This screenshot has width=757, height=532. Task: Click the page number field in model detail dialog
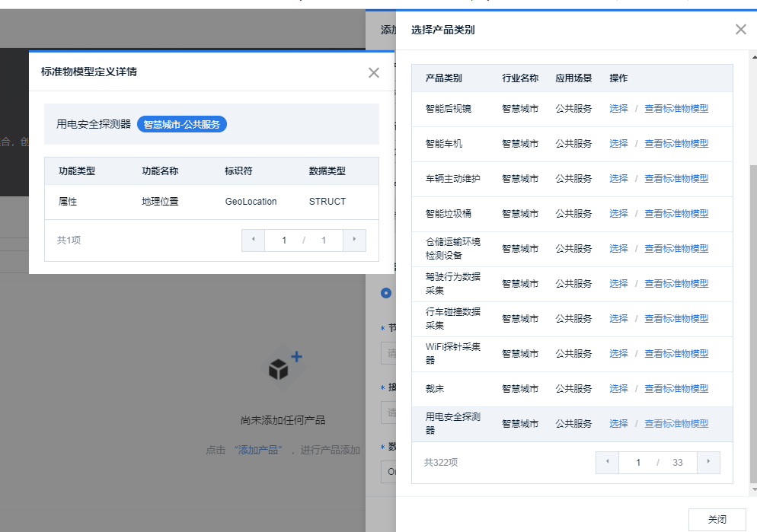tap(284, 241)
